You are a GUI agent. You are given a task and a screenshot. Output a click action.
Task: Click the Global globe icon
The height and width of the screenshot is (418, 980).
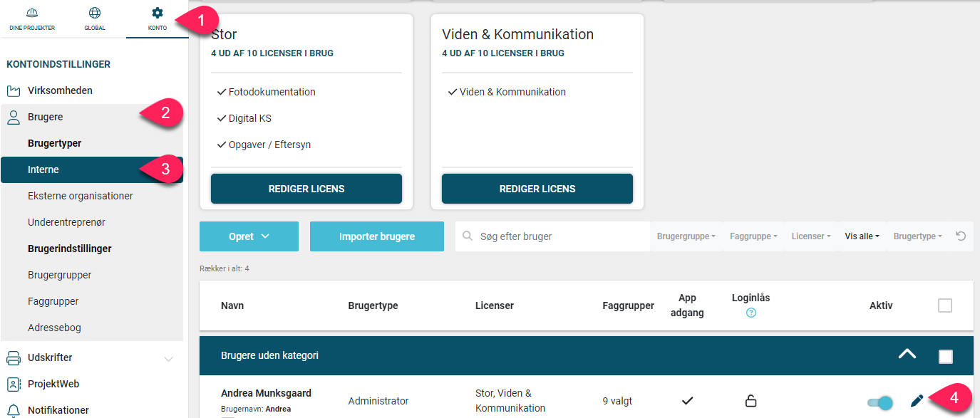[x=95, y=13]
